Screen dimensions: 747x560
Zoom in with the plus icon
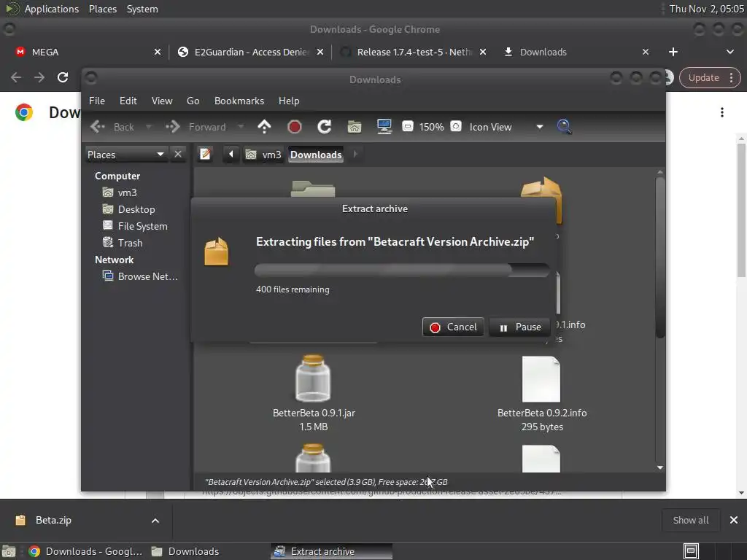pyautogui.click(x=456, y=126)
